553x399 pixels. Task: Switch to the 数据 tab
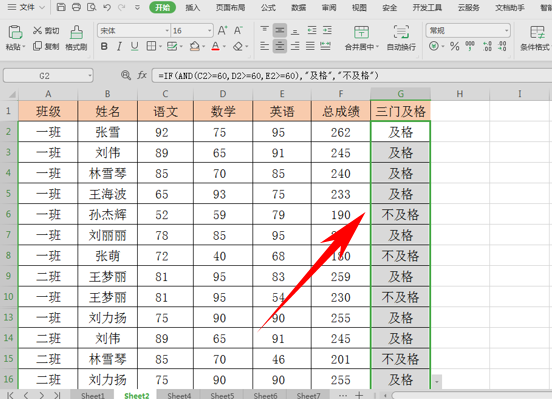298,7
